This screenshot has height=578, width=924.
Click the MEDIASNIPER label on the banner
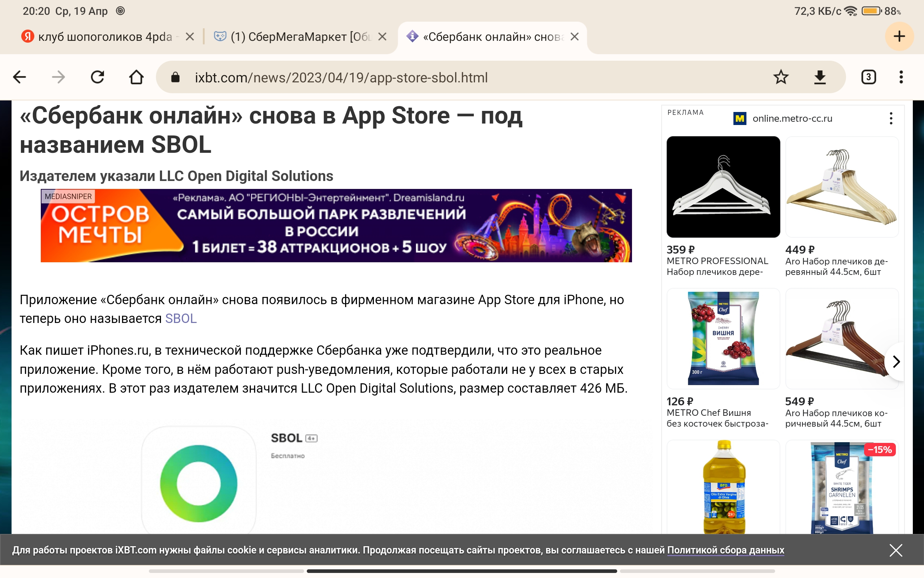68,196
